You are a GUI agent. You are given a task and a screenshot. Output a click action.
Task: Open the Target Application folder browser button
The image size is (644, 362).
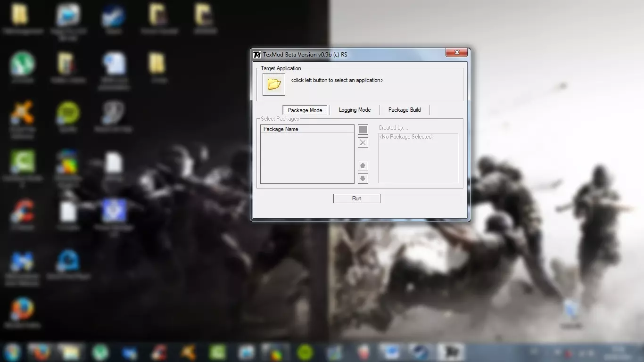(274, 84)
